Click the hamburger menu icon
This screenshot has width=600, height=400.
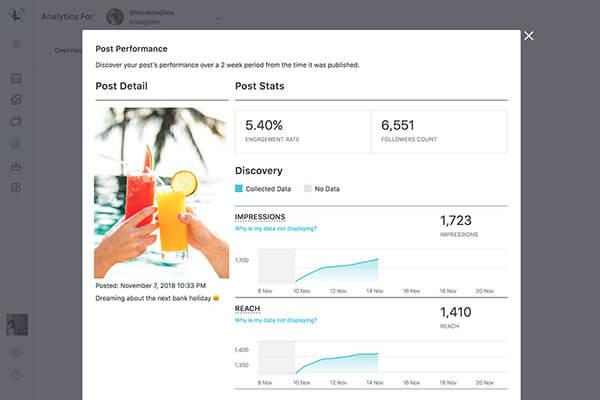tap(16, 44)
